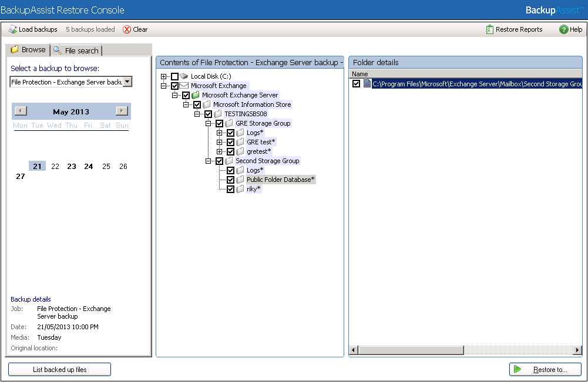
Task: Click the green Help question icon
Action: pyautogui.click(x=563, y=29)
